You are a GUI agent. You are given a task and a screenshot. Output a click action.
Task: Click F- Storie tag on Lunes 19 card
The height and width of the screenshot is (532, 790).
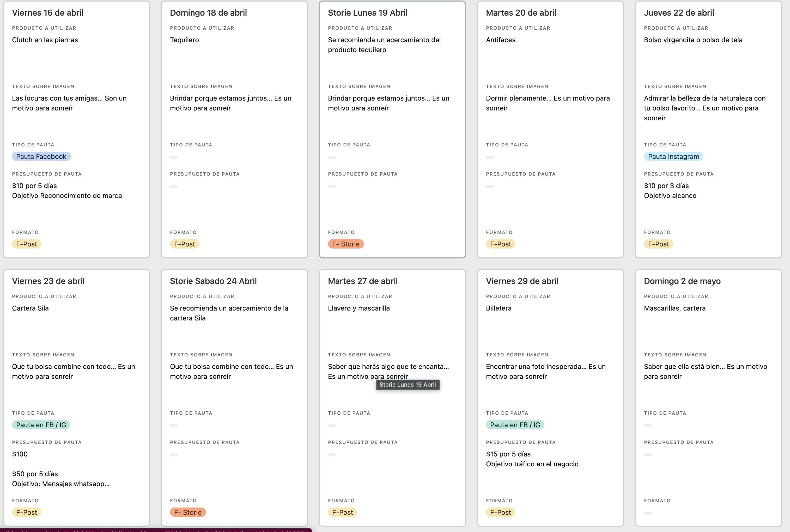click(346, 244)
